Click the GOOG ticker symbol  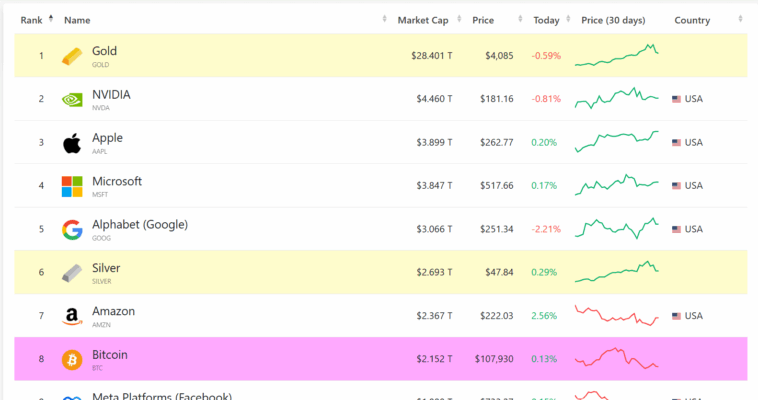102,238
